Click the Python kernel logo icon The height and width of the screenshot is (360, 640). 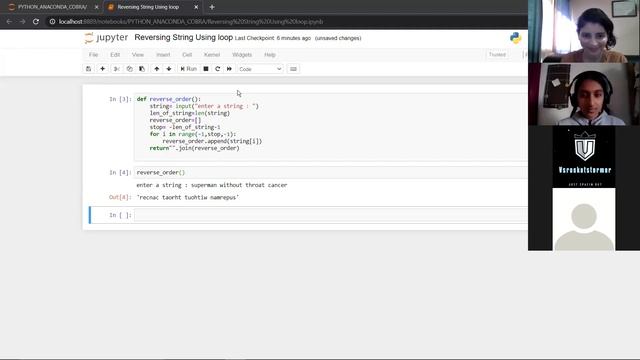point(515,38)
